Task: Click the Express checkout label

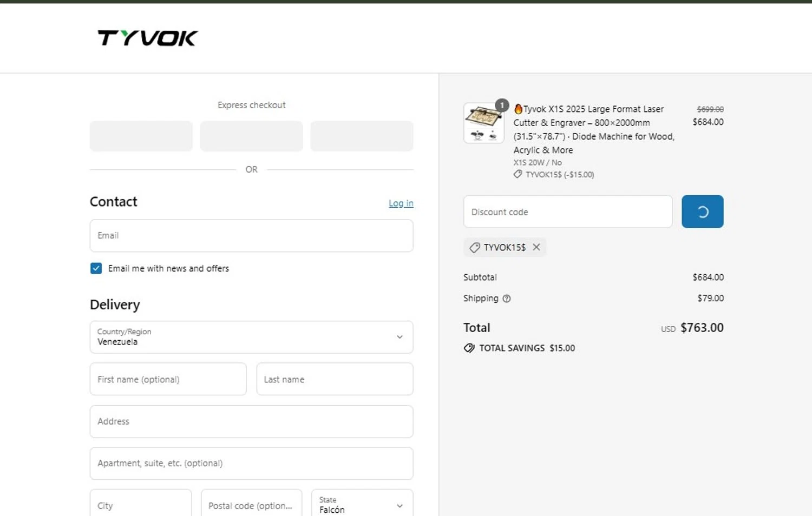Action: click(x=251, y=105)
